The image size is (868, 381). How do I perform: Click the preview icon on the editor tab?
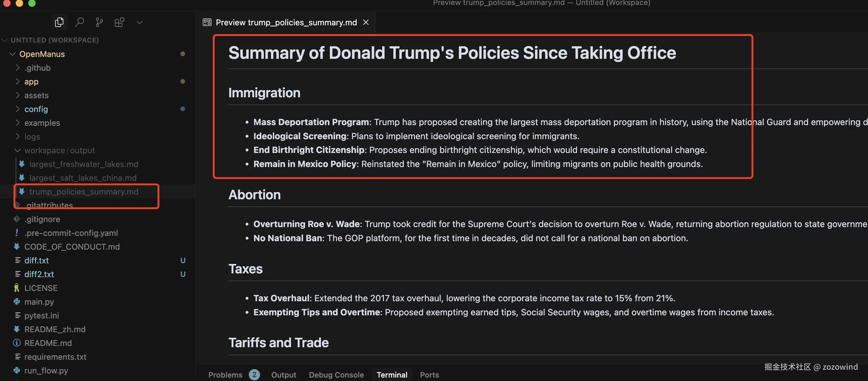(207, 22)
